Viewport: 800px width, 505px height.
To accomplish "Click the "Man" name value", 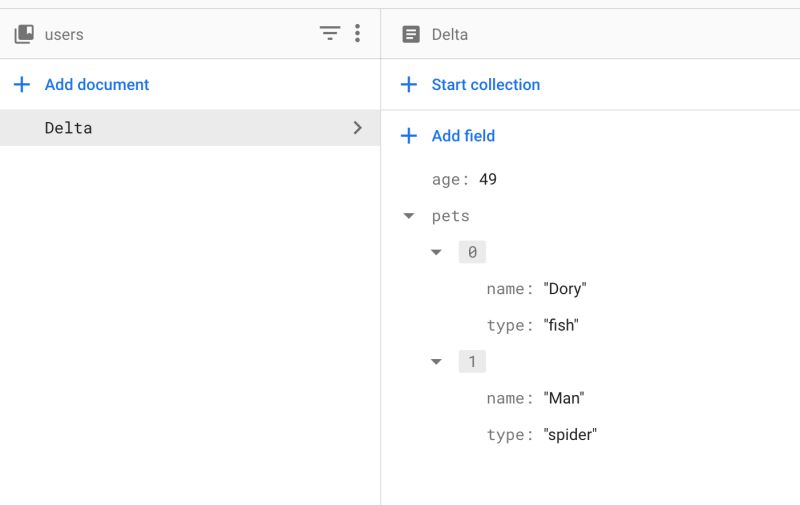I will coord(564,398).
